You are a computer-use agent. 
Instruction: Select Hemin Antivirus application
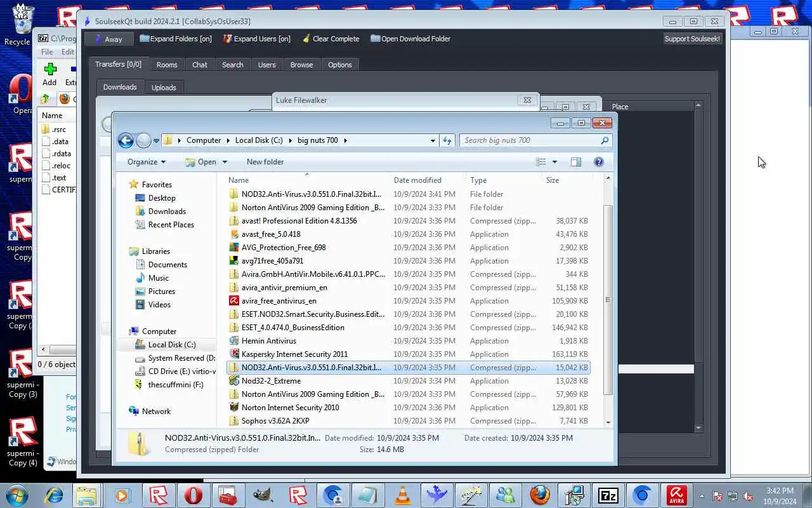[x=269, y=341]
